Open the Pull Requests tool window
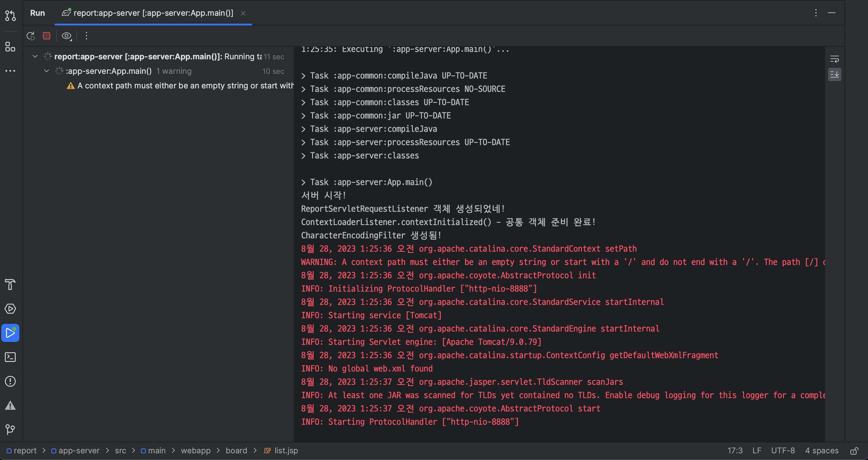The width and height of the screenshot is (868, 460). point(10,15)
